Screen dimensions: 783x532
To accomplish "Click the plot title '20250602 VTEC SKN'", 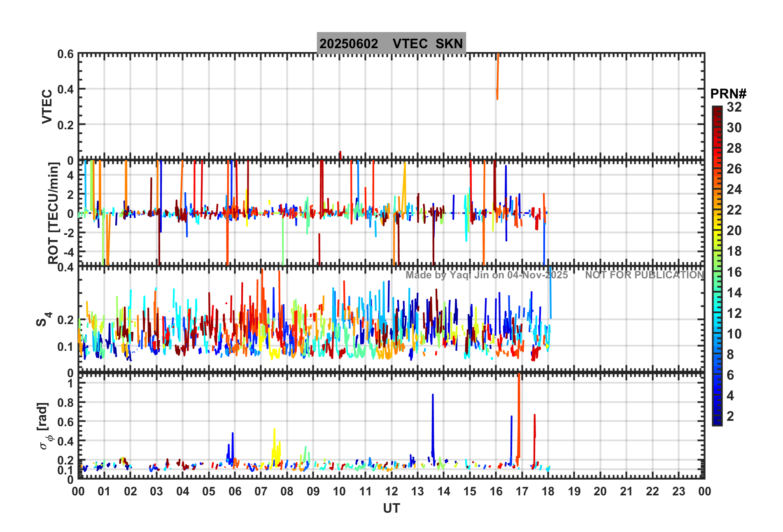I will point(391,43).
